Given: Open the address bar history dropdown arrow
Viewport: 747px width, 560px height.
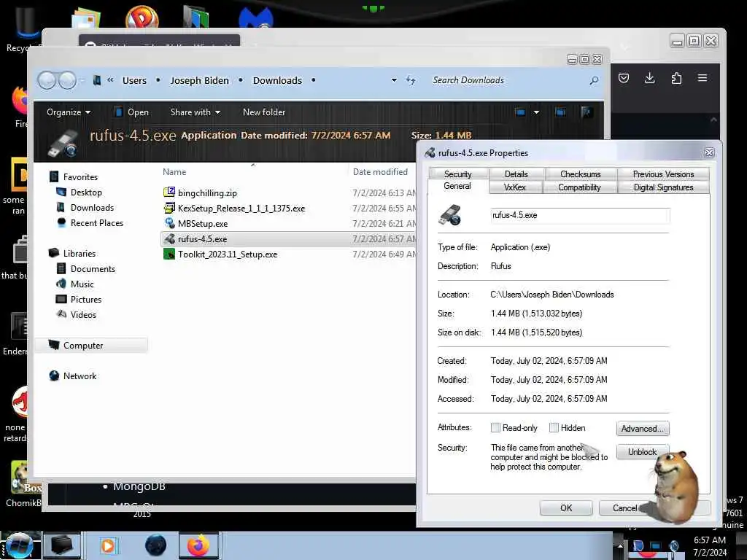Looking at the screenshot, I should (x=394, y=80).
